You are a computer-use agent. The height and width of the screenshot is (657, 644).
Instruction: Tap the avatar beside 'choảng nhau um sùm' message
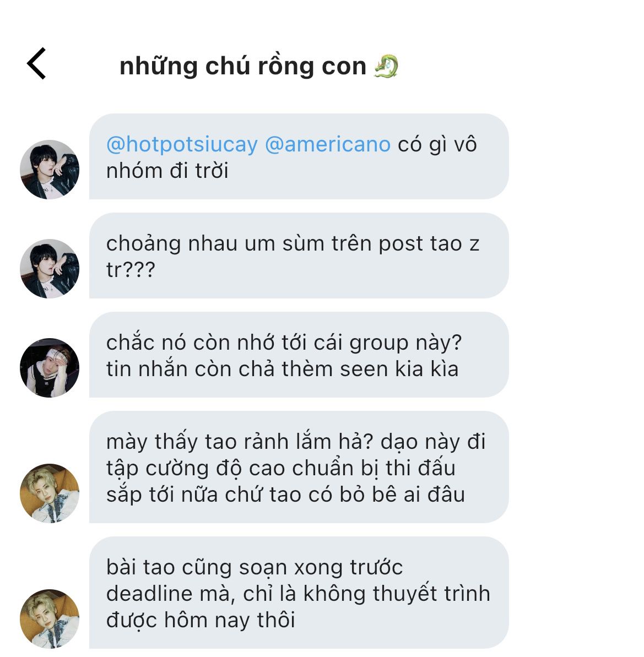pos(50,269)
